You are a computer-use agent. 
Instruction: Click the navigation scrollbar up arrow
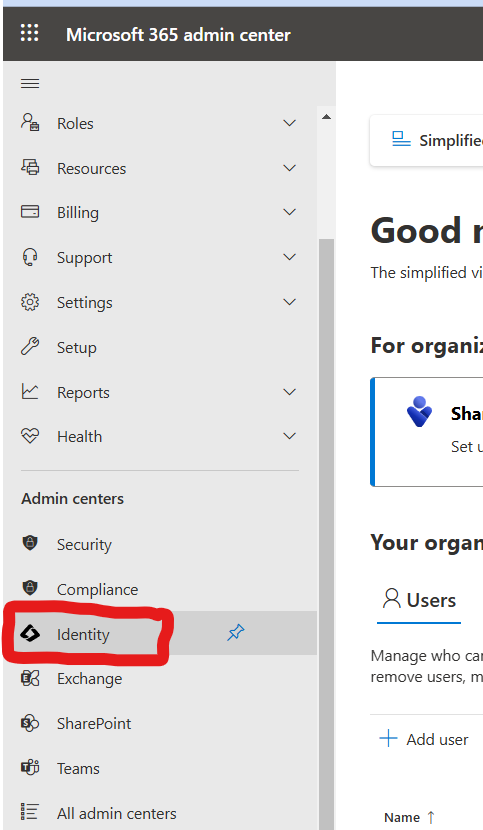click(x=327, y=117)
